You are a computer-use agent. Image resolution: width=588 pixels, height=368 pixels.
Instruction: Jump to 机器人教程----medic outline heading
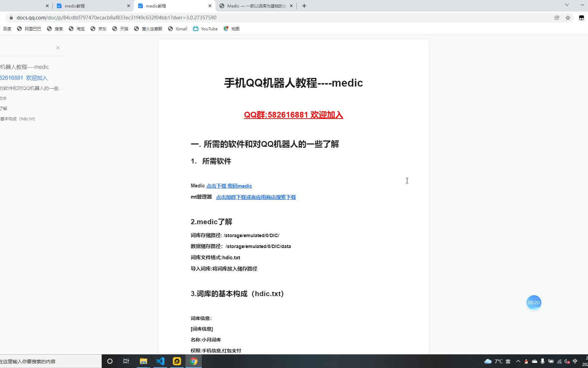24,67
